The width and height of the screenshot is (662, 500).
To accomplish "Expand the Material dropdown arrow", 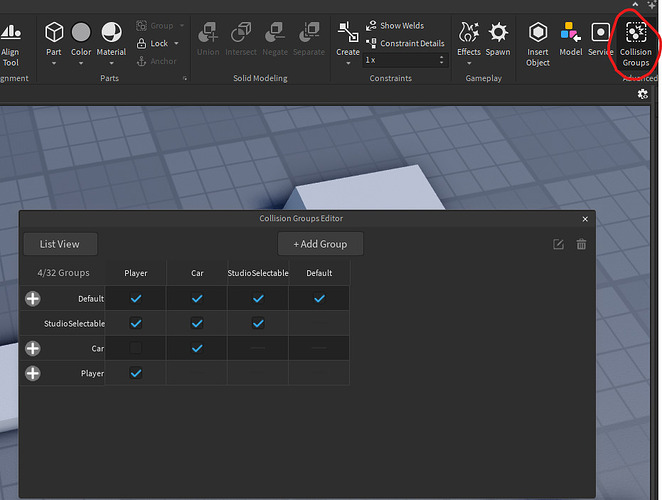I will [x=111, y=63].
